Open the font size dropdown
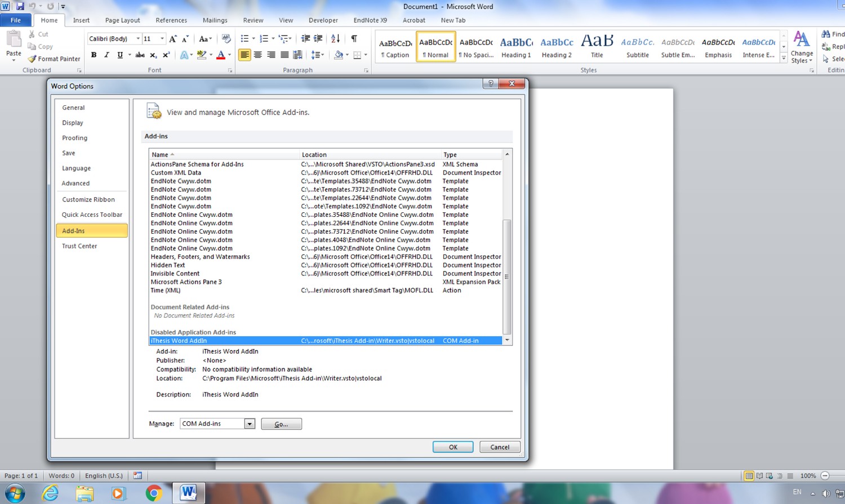845x504 pixels. pos(162,39)
